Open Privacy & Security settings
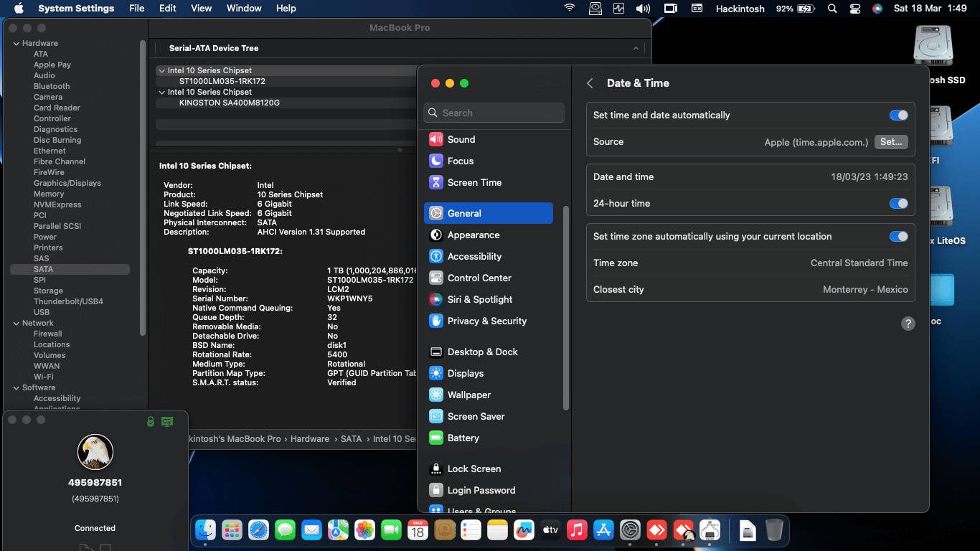This screenshot has height=551, width=980. 489,321
